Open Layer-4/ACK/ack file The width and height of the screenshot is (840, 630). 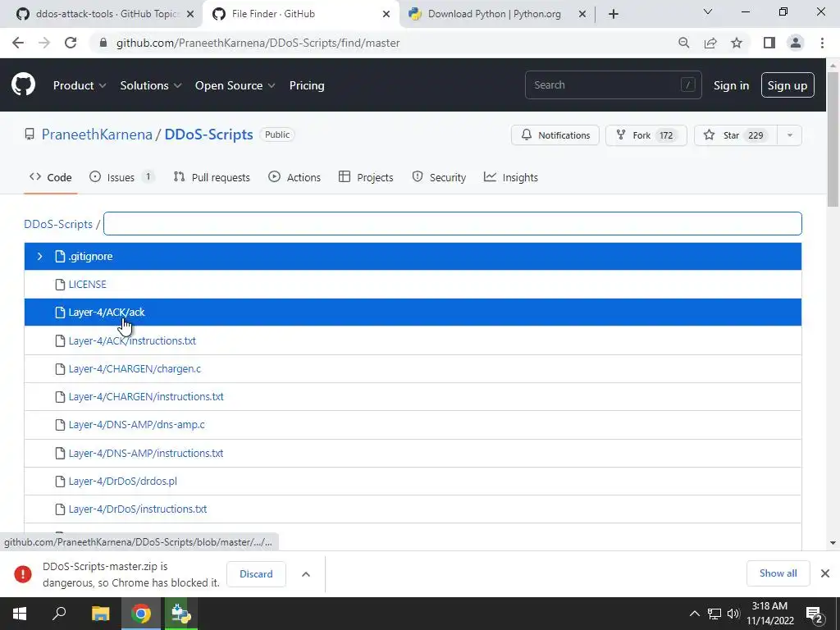click(x=107, y=312)
